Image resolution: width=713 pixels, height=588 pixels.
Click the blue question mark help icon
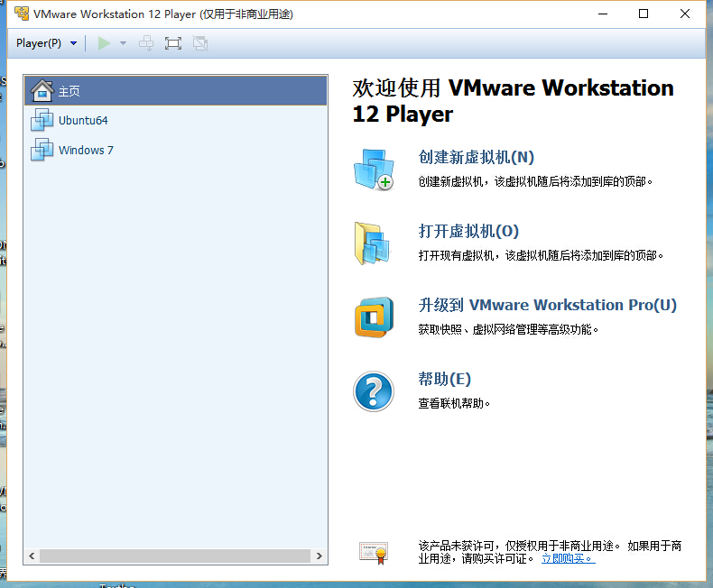pos(374,391)
